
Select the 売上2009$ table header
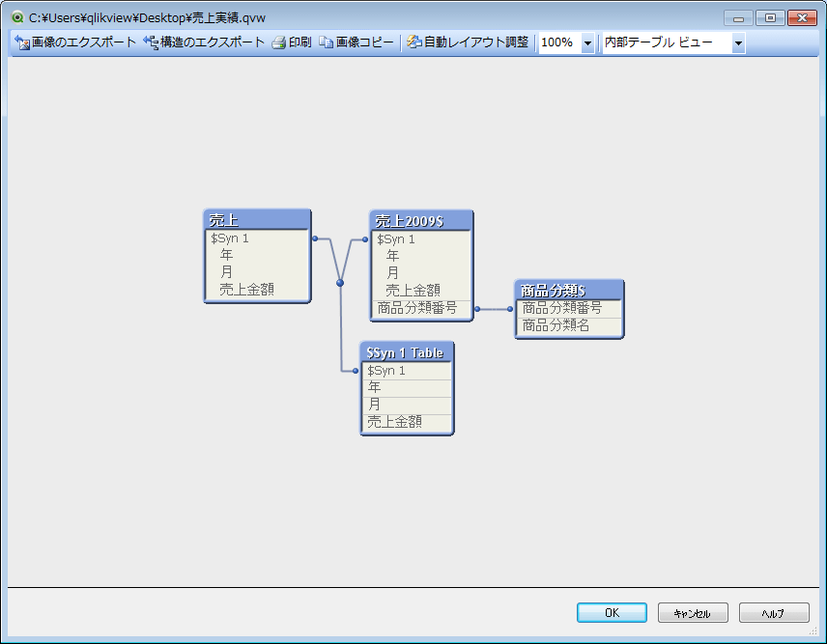click(421, 221)
